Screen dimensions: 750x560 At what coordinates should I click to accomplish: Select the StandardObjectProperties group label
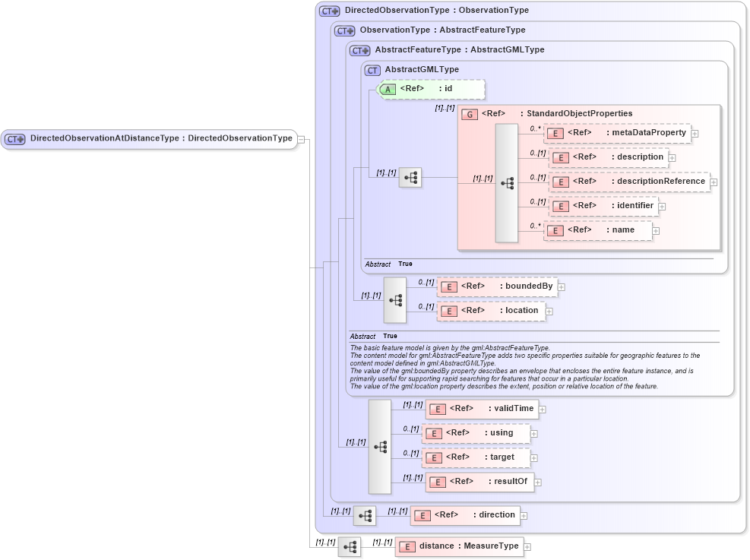coord(577,113)
